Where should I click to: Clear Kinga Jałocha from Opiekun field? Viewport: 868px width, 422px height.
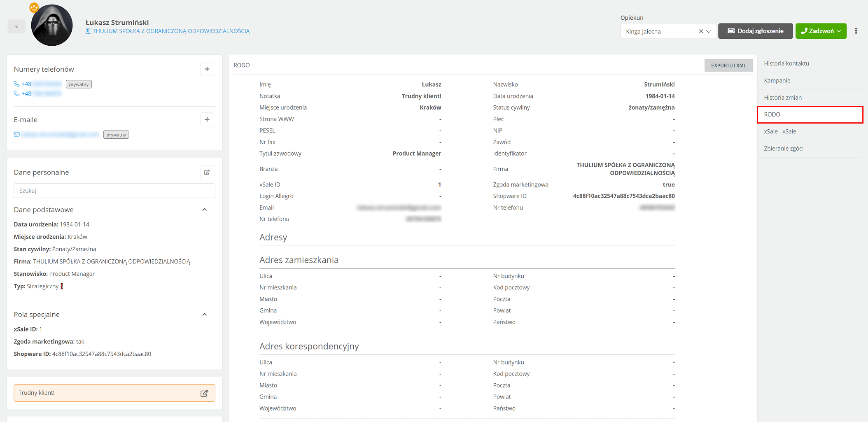(x=701, y=31)
